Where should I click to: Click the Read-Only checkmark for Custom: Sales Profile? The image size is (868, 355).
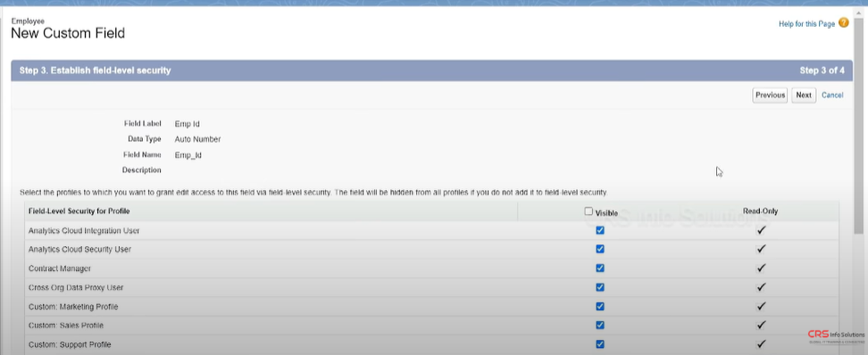(x=761, y=326)
